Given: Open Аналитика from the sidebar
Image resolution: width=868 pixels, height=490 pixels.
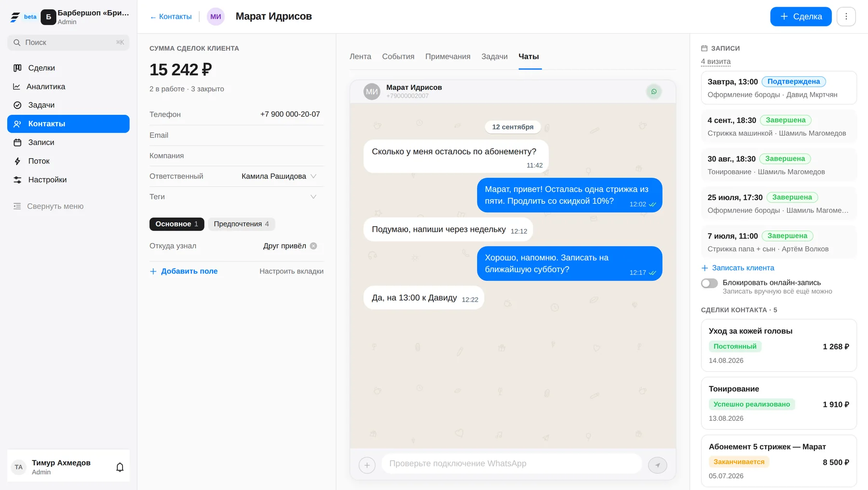Looking at the screenshot, I should tap(68, 87).
